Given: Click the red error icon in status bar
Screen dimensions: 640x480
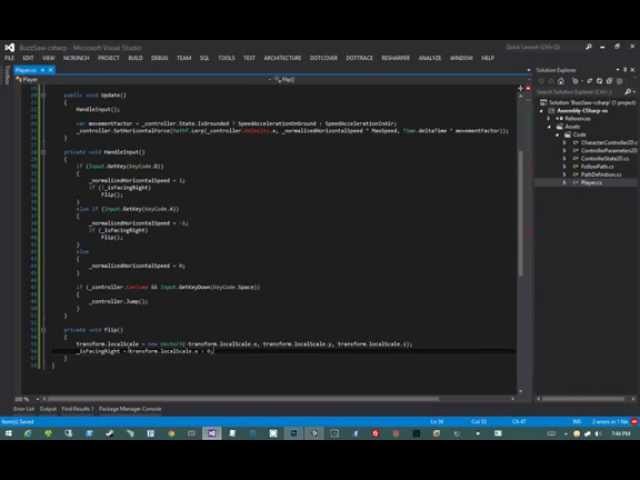Looking at the screenshot, I should click(634, 422).
